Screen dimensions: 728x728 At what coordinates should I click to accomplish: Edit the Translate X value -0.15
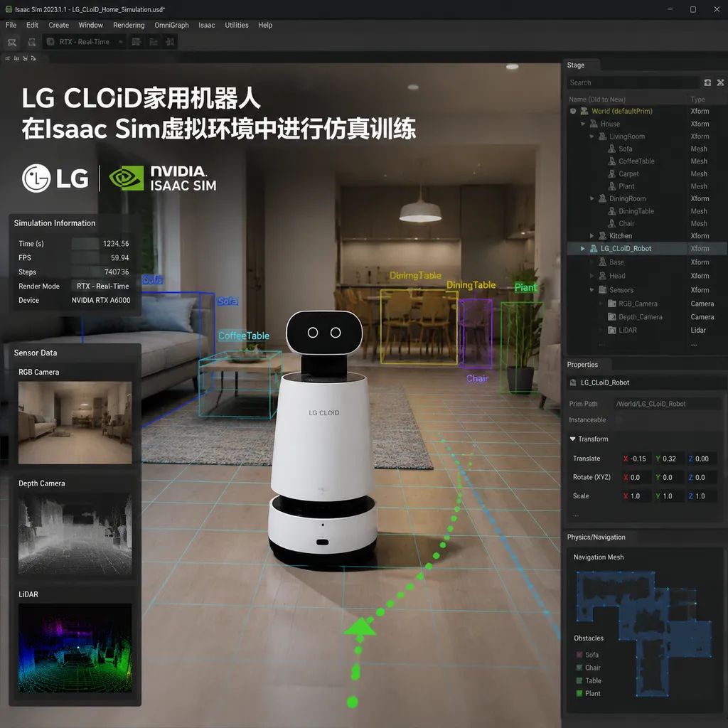(636, 459)
